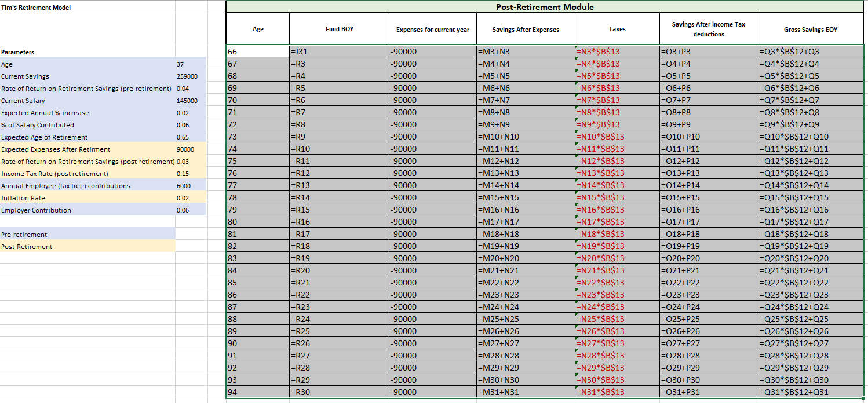Select the red =N3*$B$13 cell

(x=617, y=52)
